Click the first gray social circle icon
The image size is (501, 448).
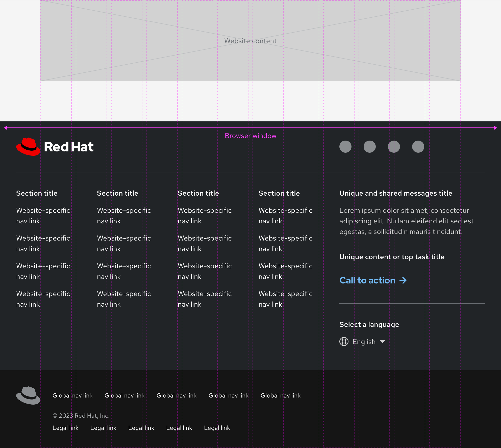(x=345, y=147)
